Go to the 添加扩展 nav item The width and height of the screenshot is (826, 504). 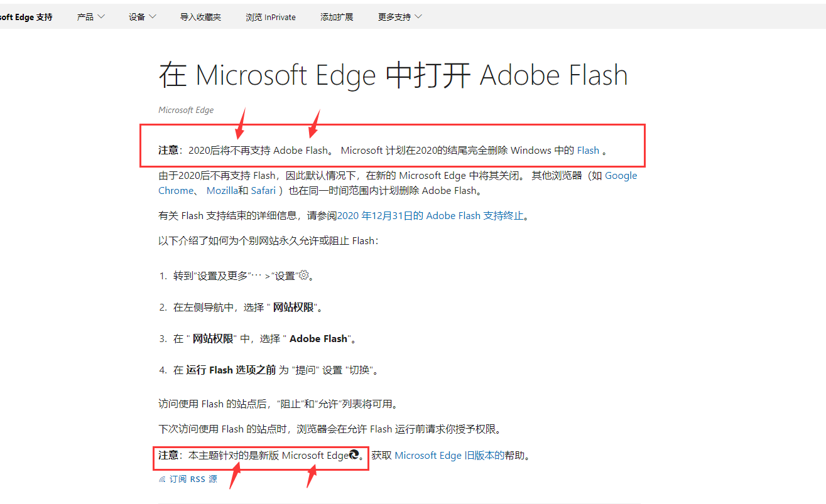click(x=337, y=17)
